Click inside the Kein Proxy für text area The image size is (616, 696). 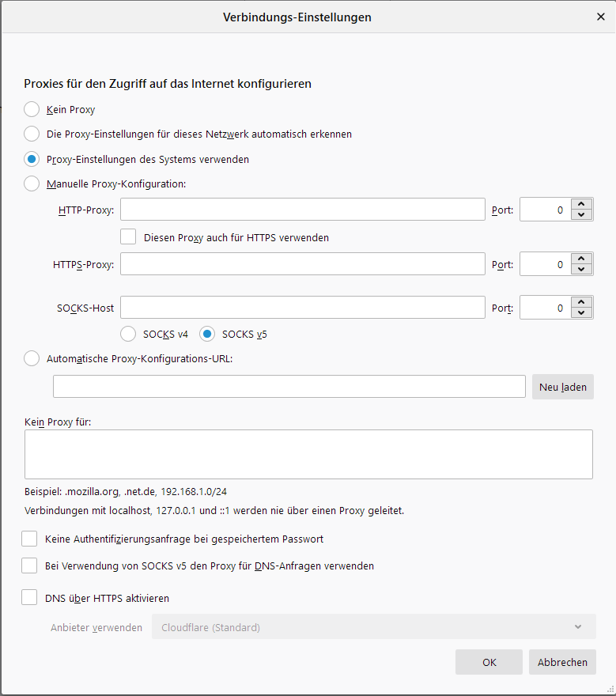(308, 454)
